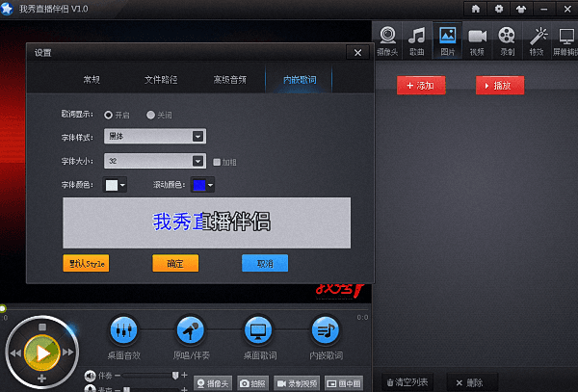Click the 伴奏 volume slider handle

pos(175,375)
